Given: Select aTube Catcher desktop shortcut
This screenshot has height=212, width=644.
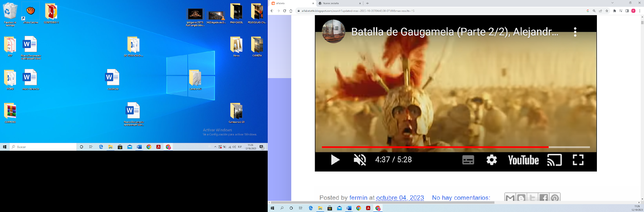Looking at the screenshot, I should coord(31,13).
